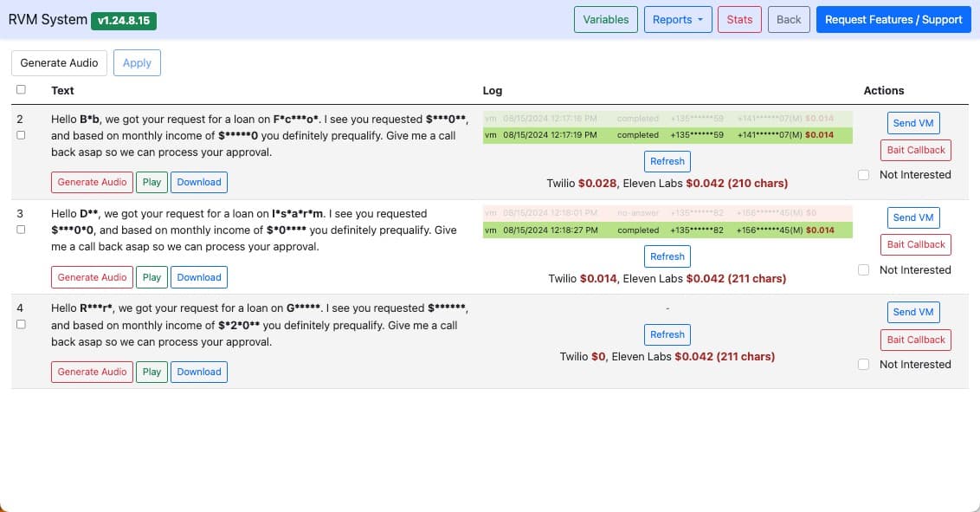980x512 pixels.
Task: Click the 12:18:27 PM completed log entry
Action: pos(667,230)
